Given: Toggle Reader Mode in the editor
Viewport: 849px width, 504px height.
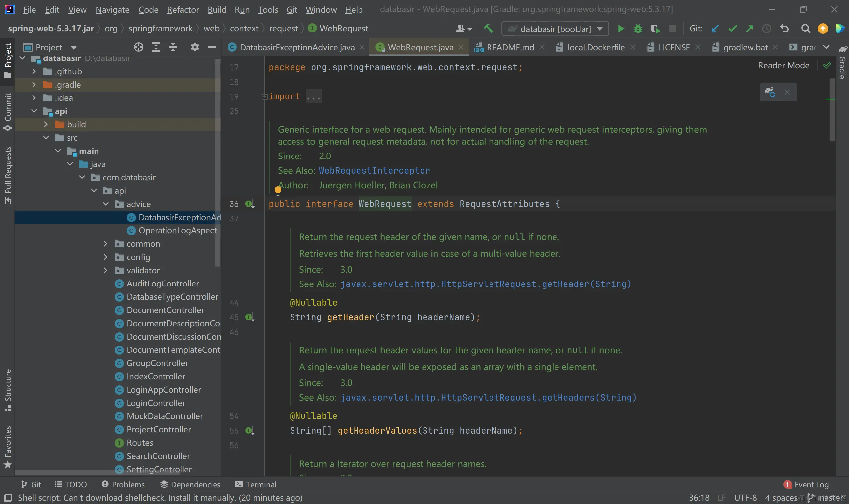Looking at the screenshot, I should 783,66.
